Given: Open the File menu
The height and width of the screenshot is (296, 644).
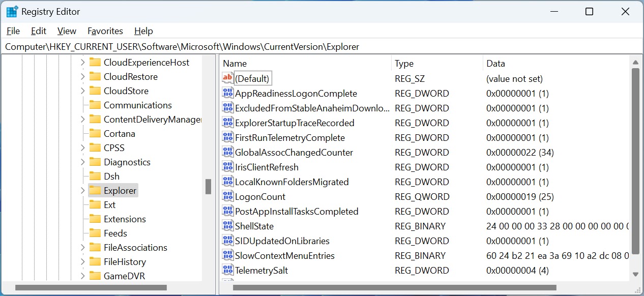Looking at the screenshot, I should click(x=13, y=31).
